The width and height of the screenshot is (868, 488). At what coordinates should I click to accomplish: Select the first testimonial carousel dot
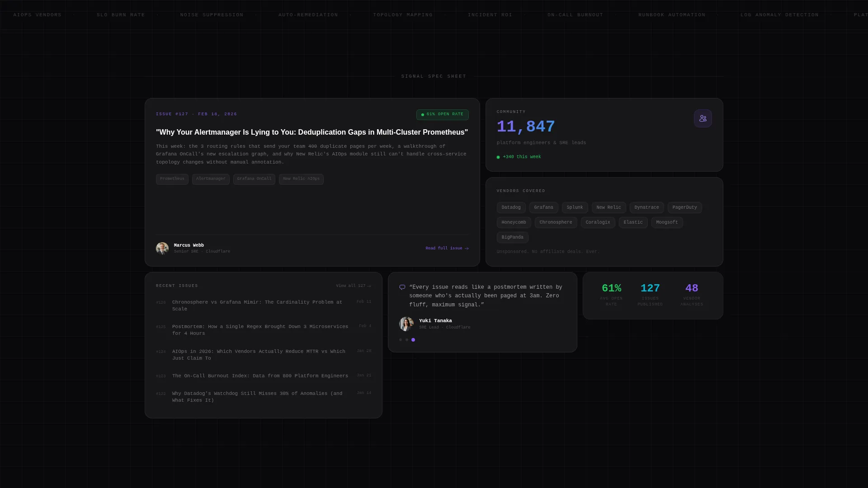tap(401, 340)
